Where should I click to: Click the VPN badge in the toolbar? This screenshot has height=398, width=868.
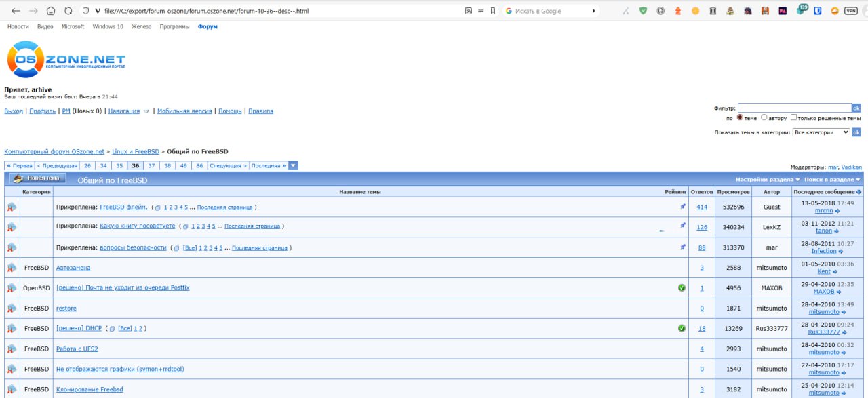(853, 11)
